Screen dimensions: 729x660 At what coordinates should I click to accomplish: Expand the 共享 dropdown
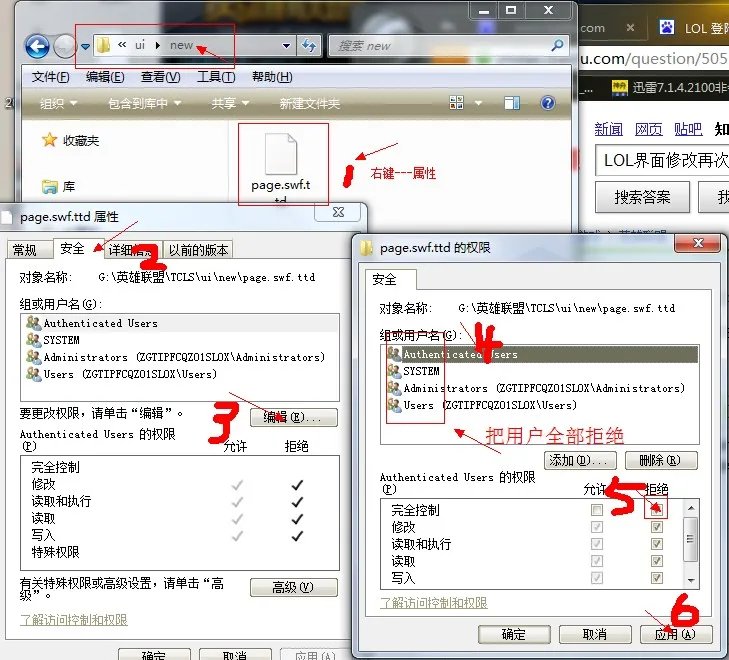[230, 103]
